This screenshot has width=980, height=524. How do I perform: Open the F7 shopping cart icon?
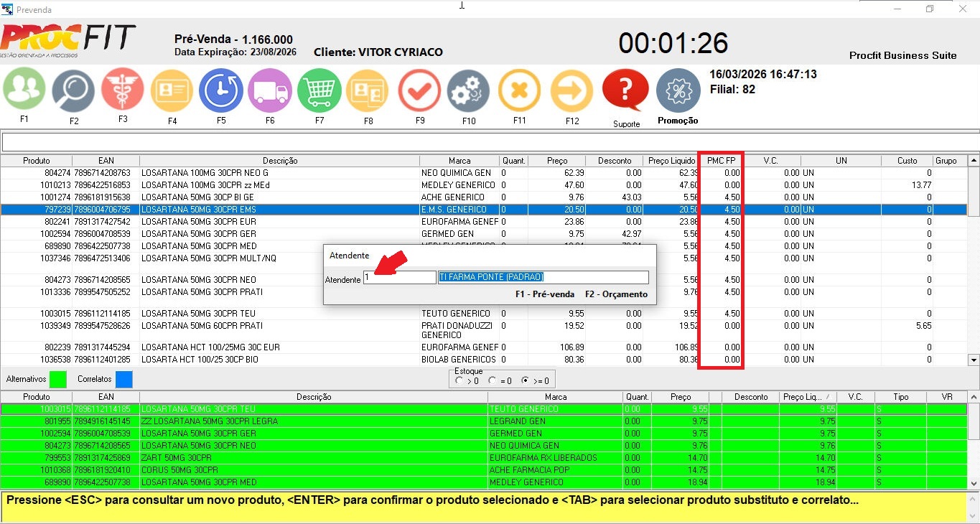pos(319,90)
